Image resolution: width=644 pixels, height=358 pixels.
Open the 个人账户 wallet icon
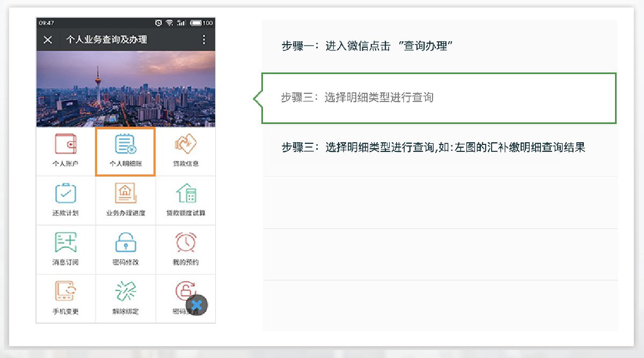tap(65, 145)
